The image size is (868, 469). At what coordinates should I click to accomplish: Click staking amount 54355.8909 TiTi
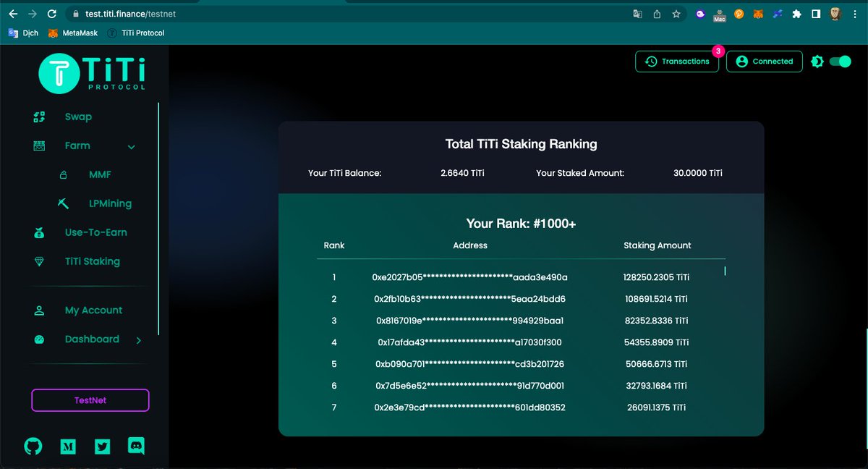[x=657, y=342]
